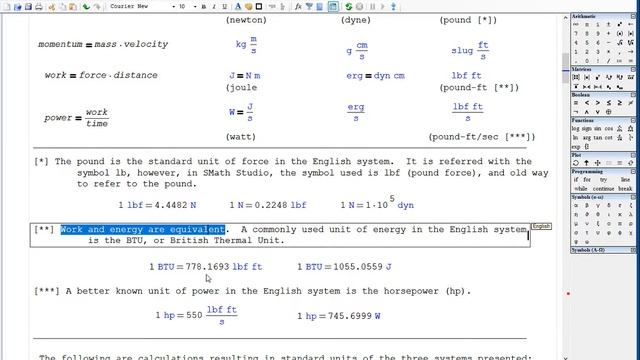Collapse the Functions panel
This screenshot has height=360, width=640.
633,120
